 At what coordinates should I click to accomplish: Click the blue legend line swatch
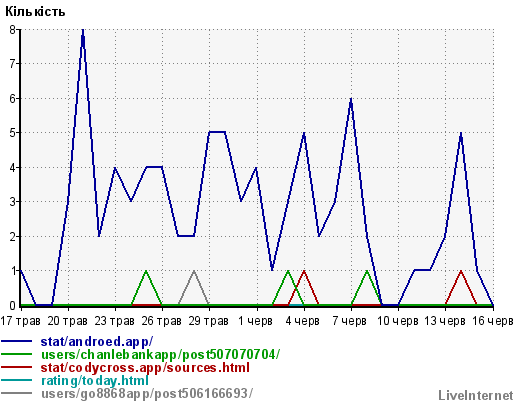17,342
